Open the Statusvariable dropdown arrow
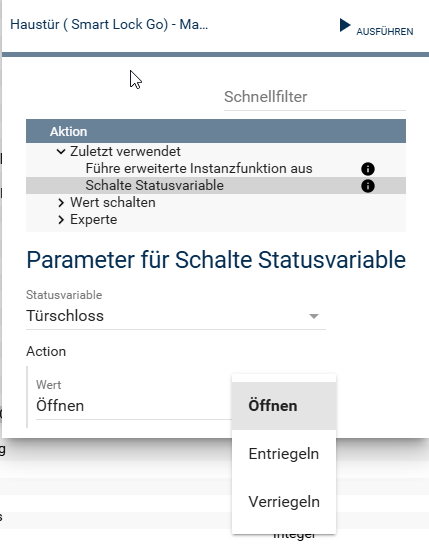The height and width of the screenshot is (544, 429). point(314,316)
